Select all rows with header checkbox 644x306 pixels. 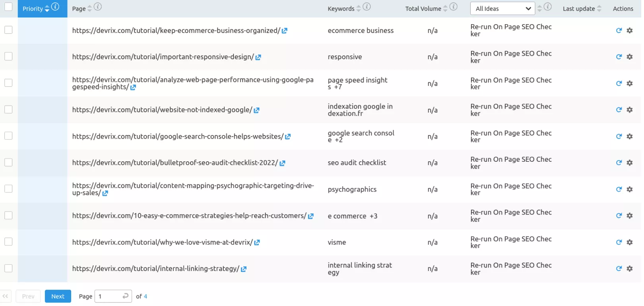pos(8,6)
